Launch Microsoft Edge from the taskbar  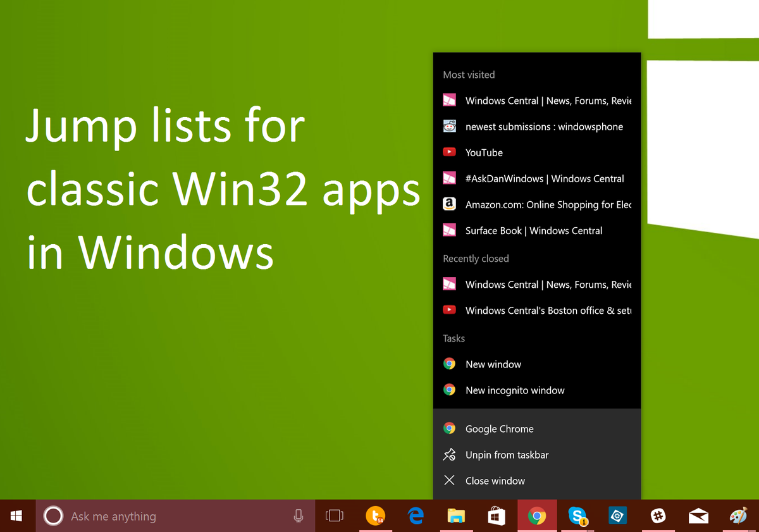coord(416,516)
